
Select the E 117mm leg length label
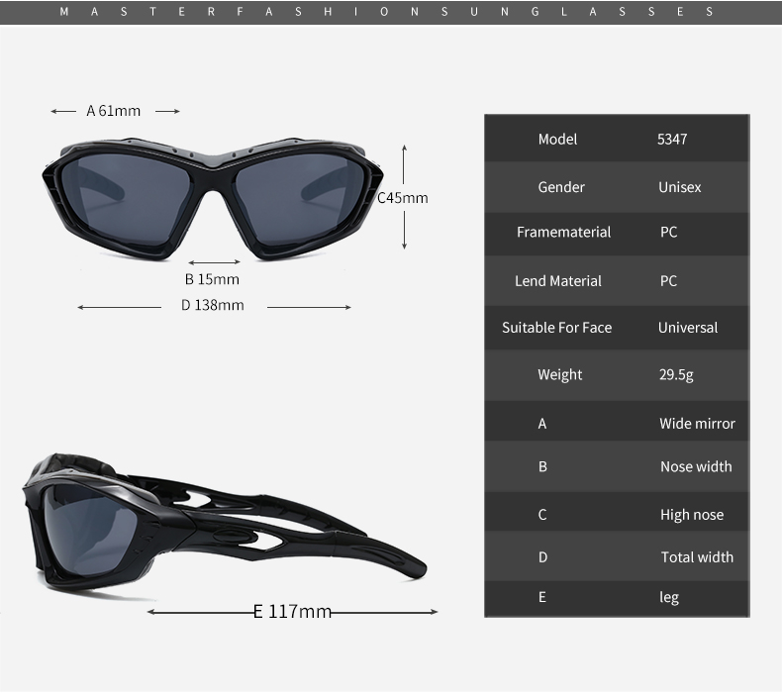click(x=292, y=612)
